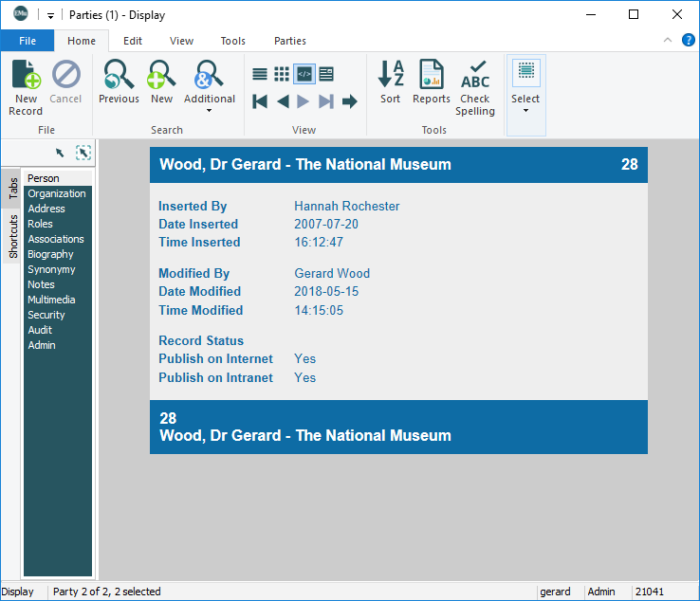Image resolution: width=700 pixels, height=601 pixels.
Task: Select the Biography tab in sidebar
Action: pyautogui.click(x=50, y=254)
